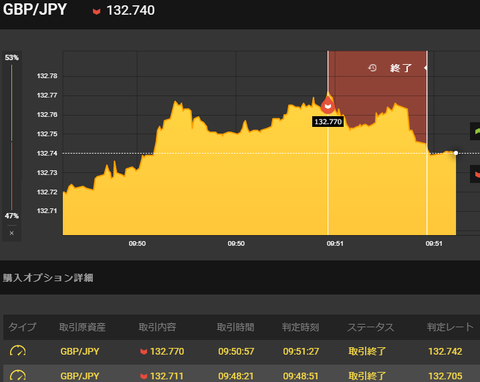The height and width of the screenshot is (382, 480).
Task: Click the 判定レート column header
Action: tap(450, 327)
